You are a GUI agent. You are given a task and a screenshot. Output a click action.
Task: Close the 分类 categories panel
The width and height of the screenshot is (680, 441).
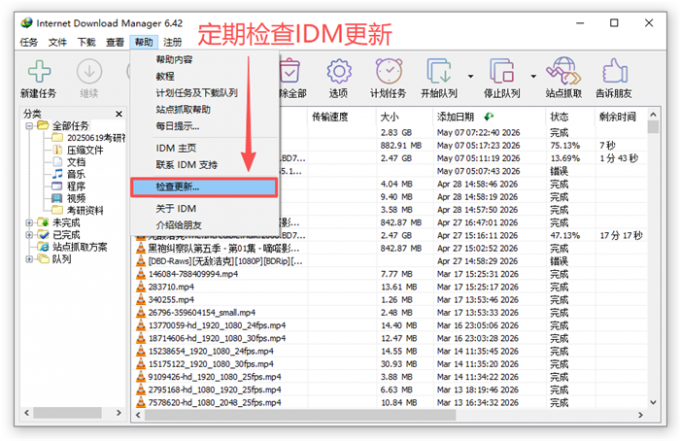119,114
